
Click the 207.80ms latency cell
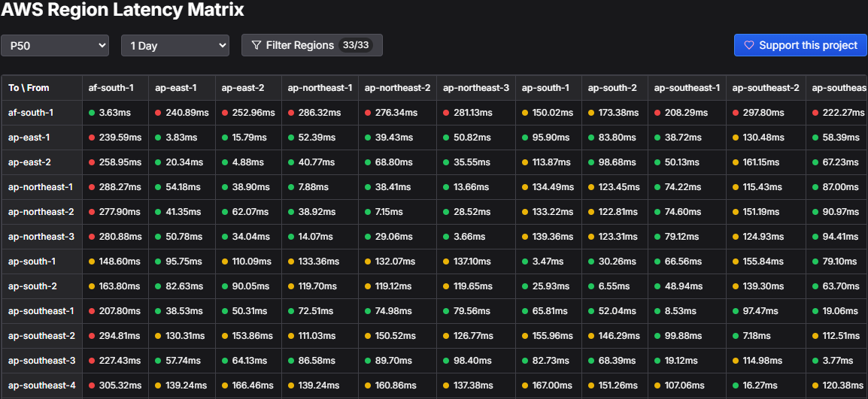tap(116, 311)
